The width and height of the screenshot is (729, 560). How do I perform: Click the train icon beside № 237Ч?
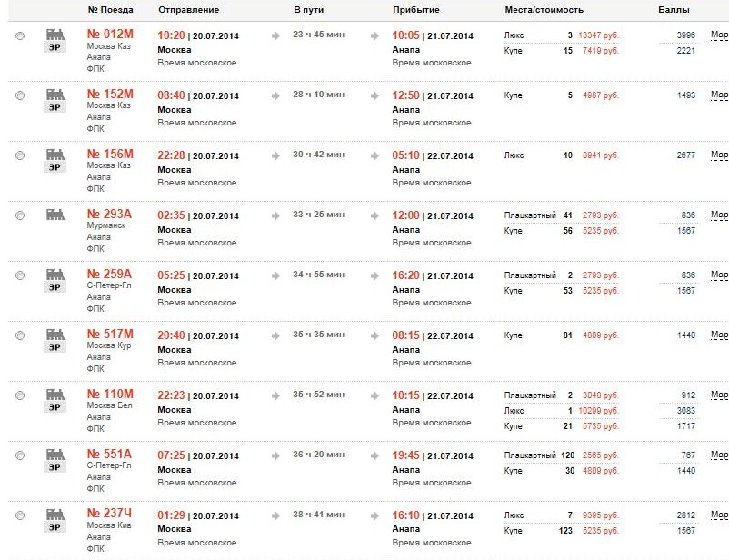pos(55,515)
